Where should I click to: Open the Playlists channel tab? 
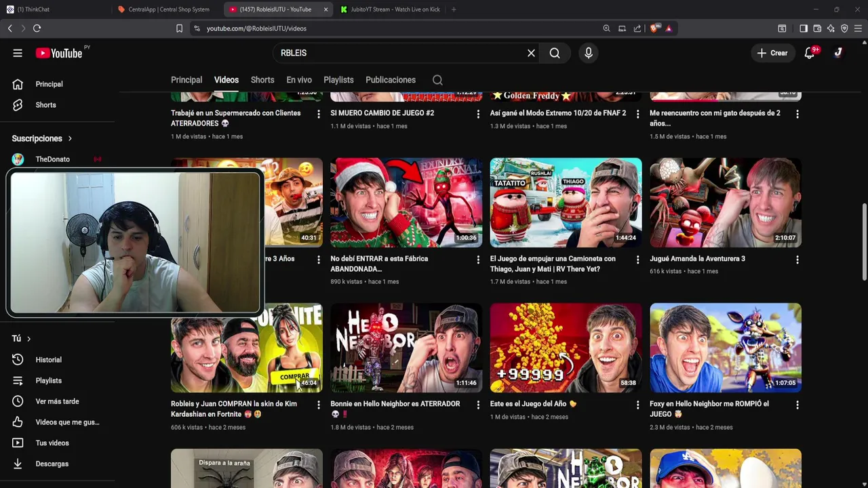[x=338, y=80]
